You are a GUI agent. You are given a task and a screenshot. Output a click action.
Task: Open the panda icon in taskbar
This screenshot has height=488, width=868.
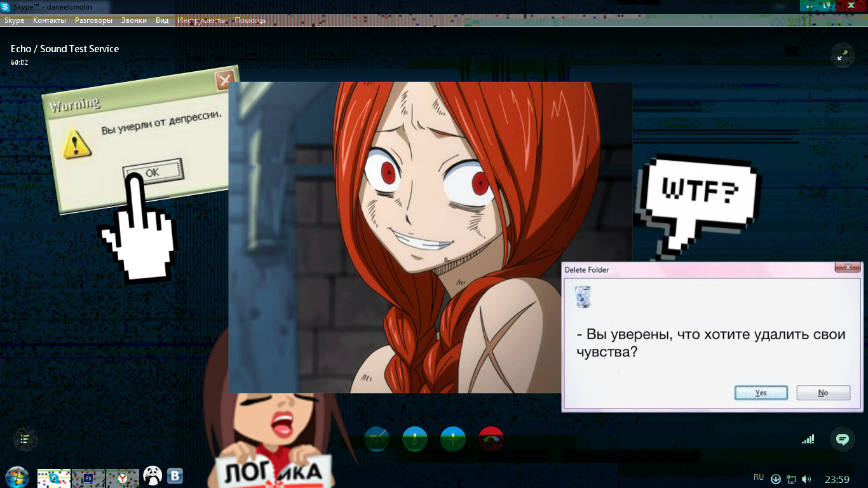[153, 475]
